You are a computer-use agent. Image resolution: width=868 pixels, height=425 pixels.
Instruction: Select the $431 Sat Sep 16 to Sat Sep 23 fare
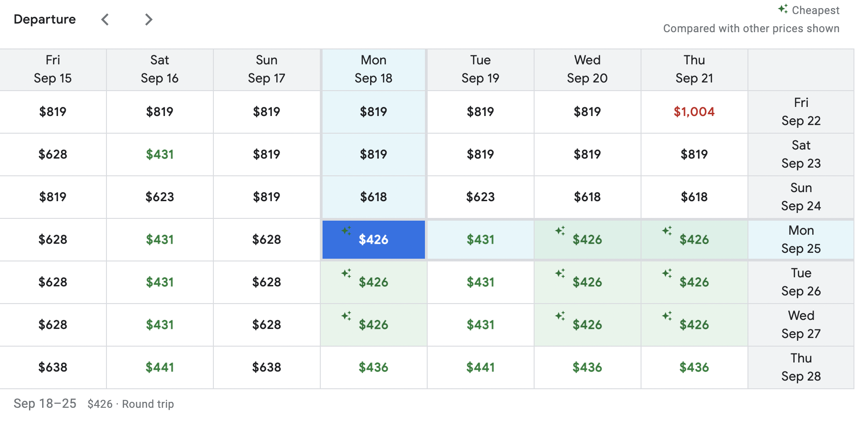159,154
